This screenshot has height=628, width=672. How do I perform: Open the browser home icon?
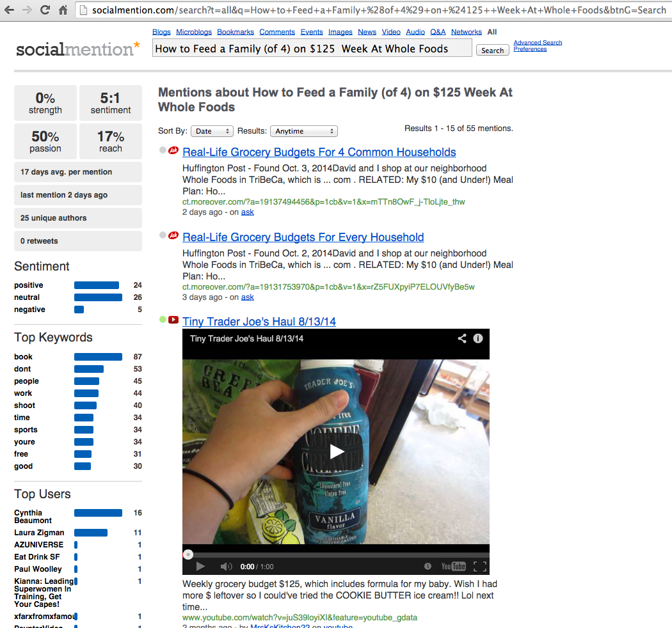(63, 10)
